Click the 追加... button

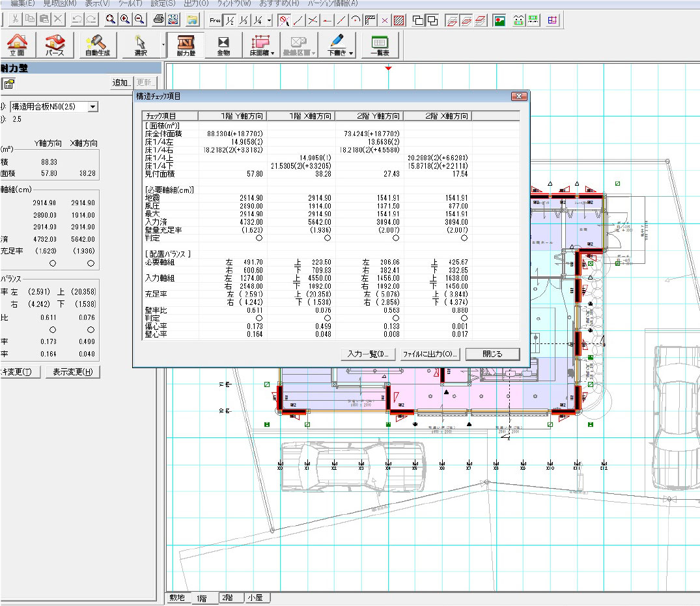coord(121,83)
